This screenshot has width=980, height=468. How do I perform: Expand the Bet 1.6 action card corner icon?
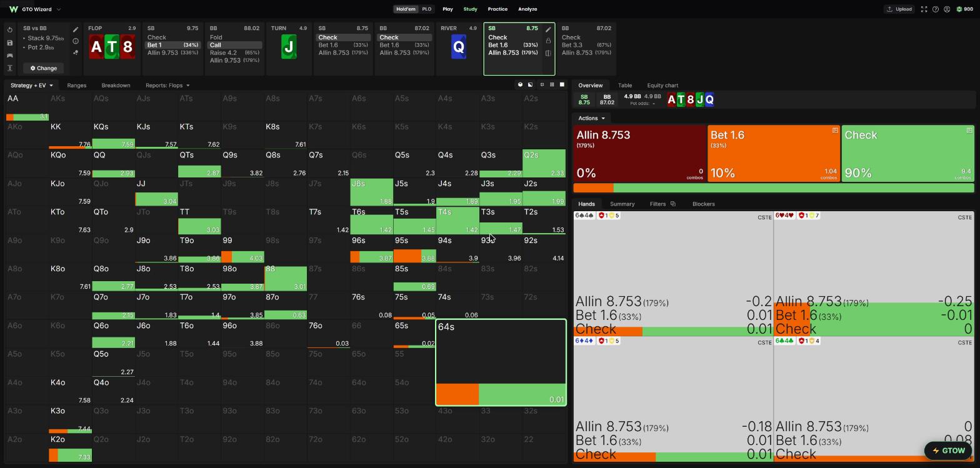[835, 131]
